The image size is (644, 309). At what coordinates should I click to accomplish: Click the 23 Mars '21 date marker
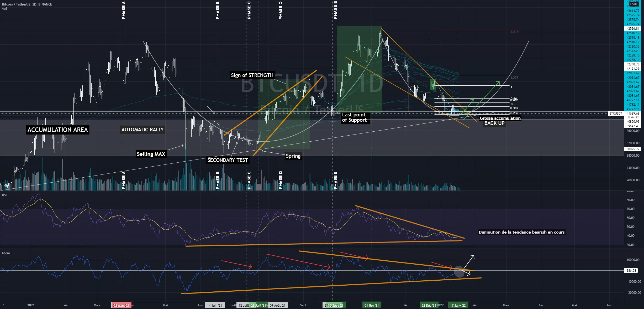[x=121, y=305]
